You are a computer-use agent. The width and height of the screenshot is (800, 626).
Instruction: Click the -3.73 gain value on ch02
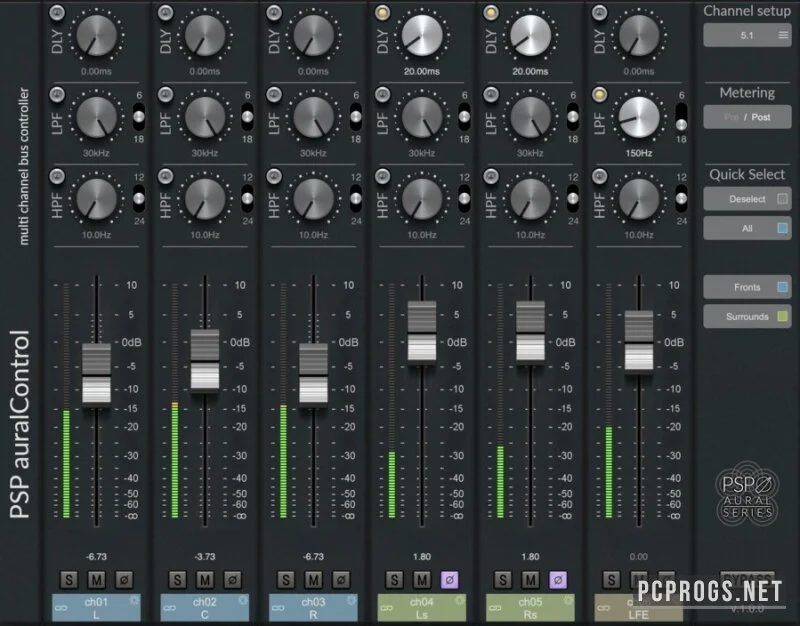click(x=205, y=557)
